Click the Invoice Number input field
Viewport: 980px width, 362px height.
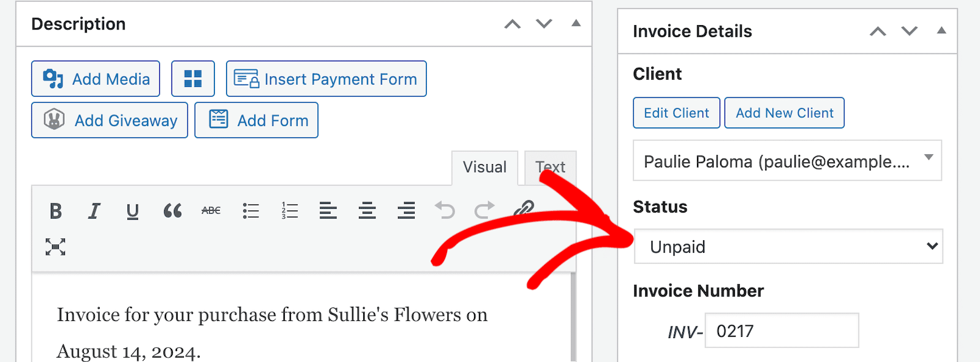[x=782, y=331]
